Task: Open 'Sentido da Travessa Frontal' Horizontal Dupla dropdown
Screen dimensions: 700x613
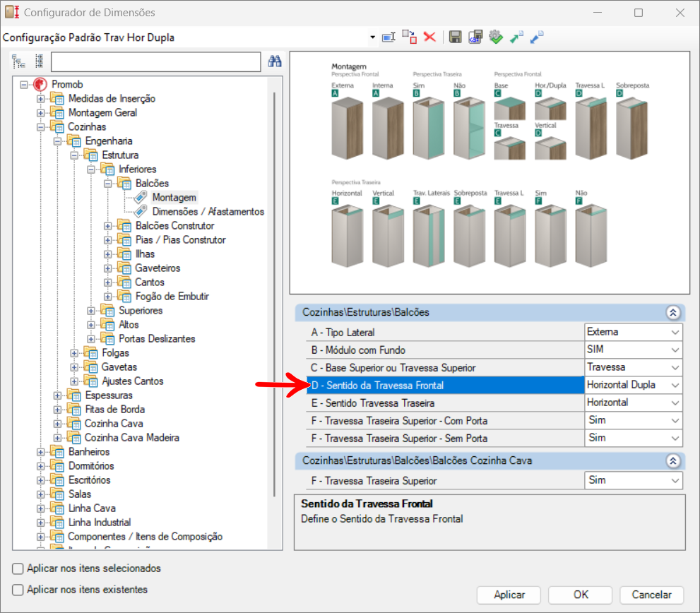Action: click(x=675, y=385)
